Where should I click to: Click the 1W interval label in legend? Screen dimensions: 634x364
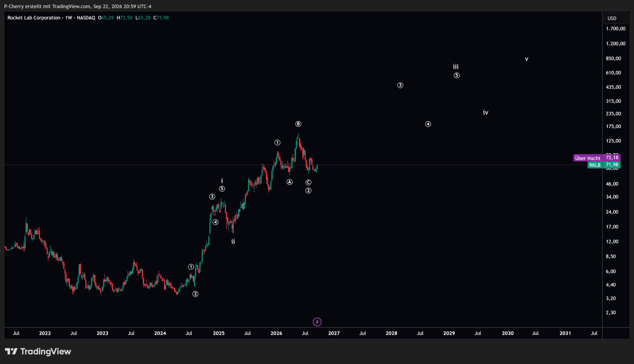tap(69, 18)
